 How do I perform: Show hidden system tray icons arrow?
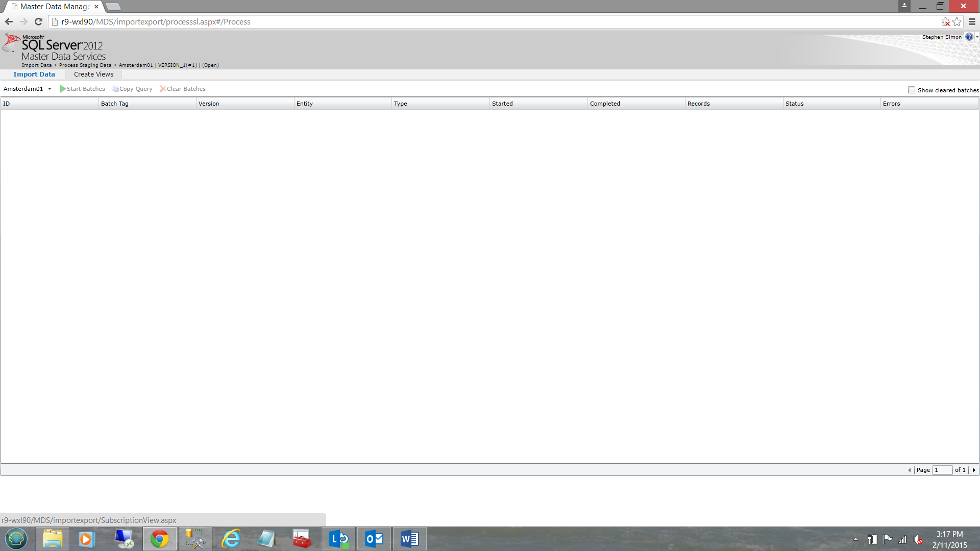tap(855, 539)
